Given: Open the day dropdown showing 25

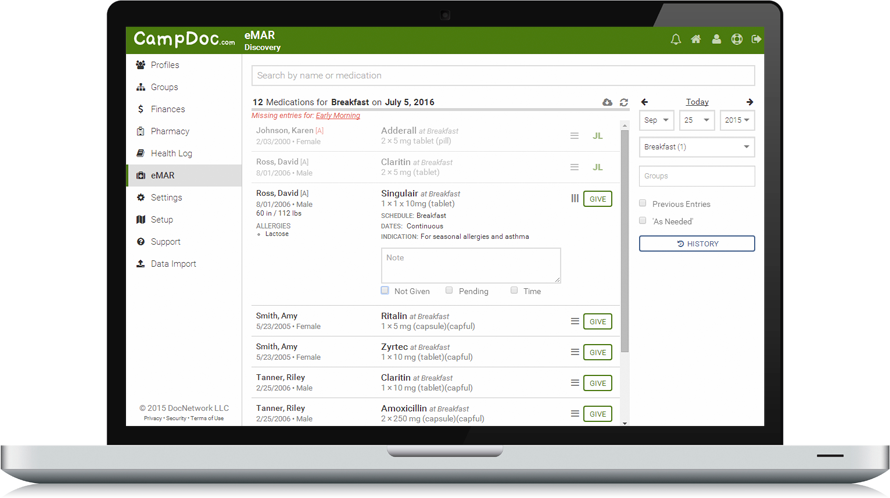Looking at the screenshot, I should click(x=696, y=120).
